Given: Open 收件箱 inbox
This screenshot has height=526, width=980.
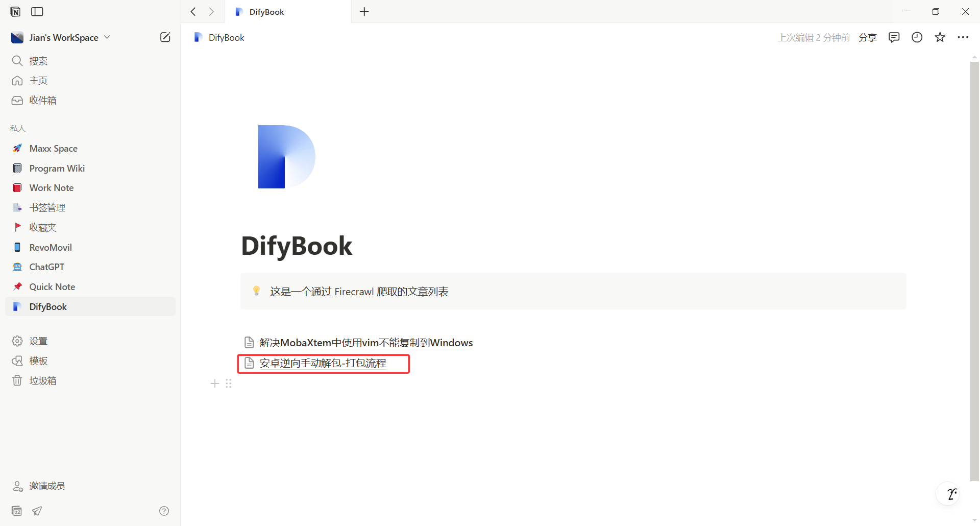Looking at the screenshot, I should 90,100.
